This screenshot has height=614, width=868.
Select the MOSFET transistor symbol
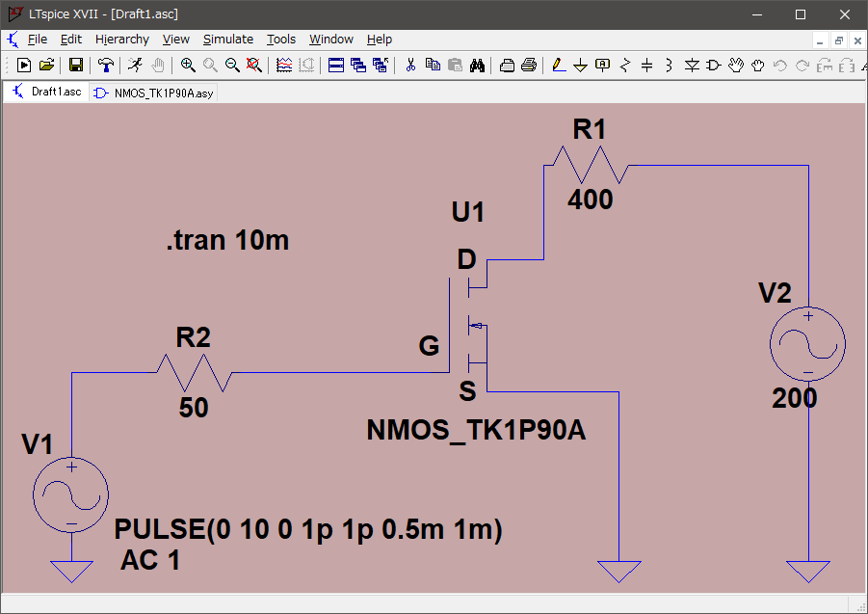point(469,326)
